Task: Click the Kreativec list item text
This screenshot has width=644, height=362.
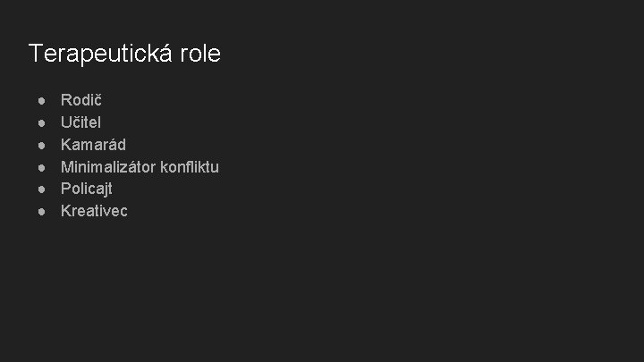Action: pos(94,212)
